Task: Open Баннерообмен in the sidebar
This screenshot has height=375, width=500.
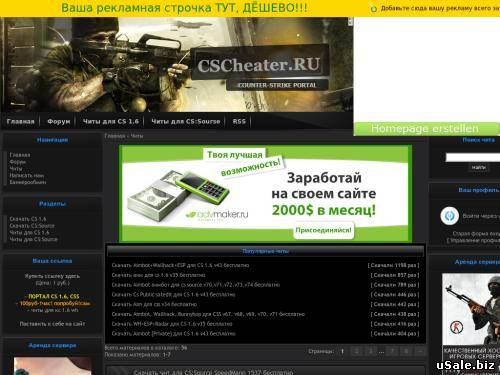Action: click(x=28, y=182)
